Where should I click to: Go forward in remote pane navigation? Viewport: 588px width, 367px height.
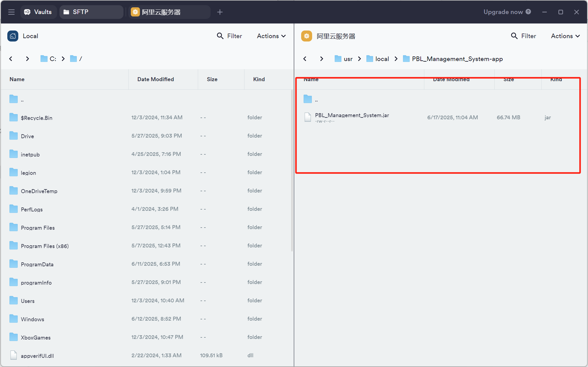(322, 59)
